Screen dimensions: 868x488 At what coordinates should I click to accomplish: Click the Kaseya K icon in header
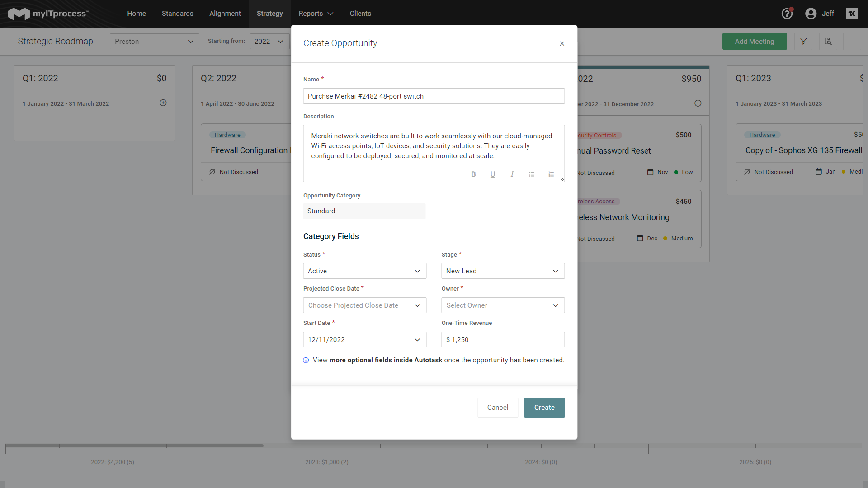[x=852, y=14]
